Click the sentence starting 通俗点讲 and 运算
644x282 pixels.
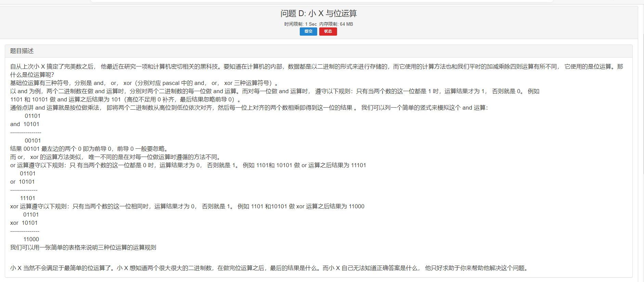point(249,108)
